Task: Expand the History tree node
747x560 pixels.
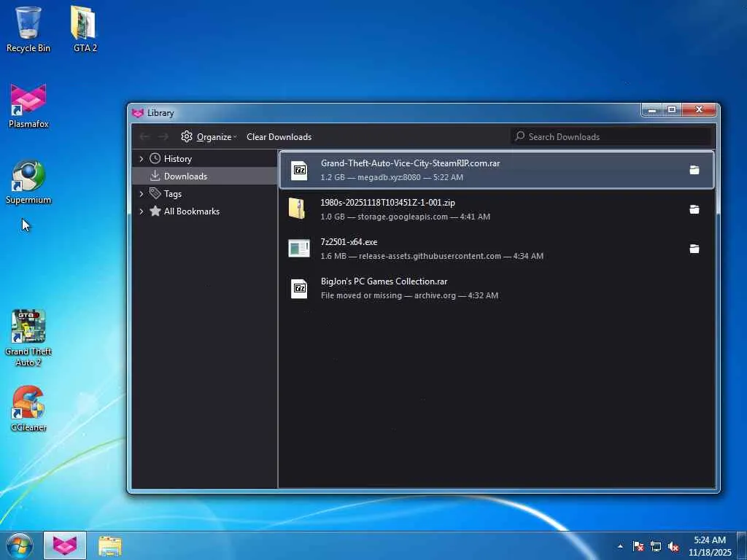Action: (141, 158)
